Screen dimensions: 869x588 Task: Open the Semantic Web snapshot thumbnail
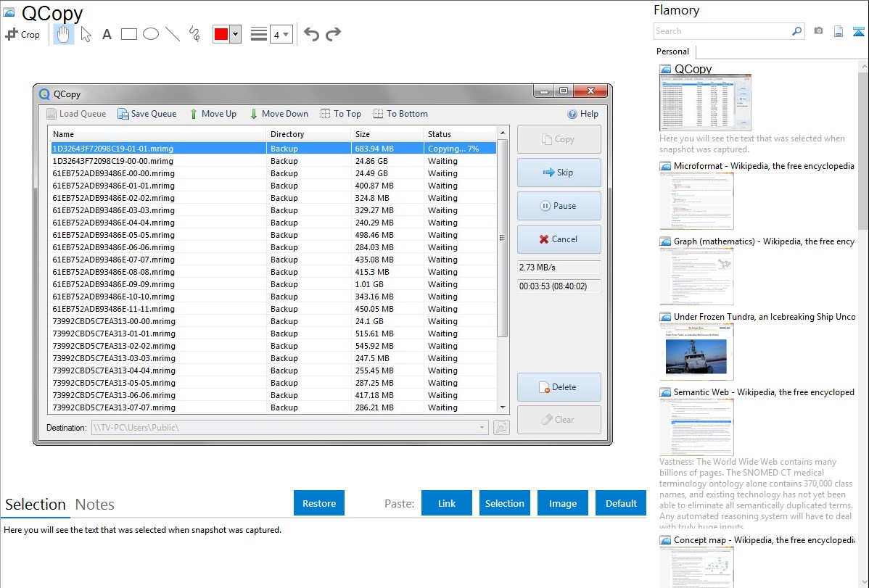point(696,427)
